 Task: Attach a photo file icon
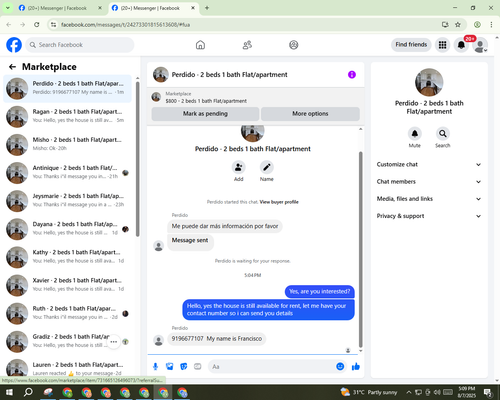tap(170, 367)
